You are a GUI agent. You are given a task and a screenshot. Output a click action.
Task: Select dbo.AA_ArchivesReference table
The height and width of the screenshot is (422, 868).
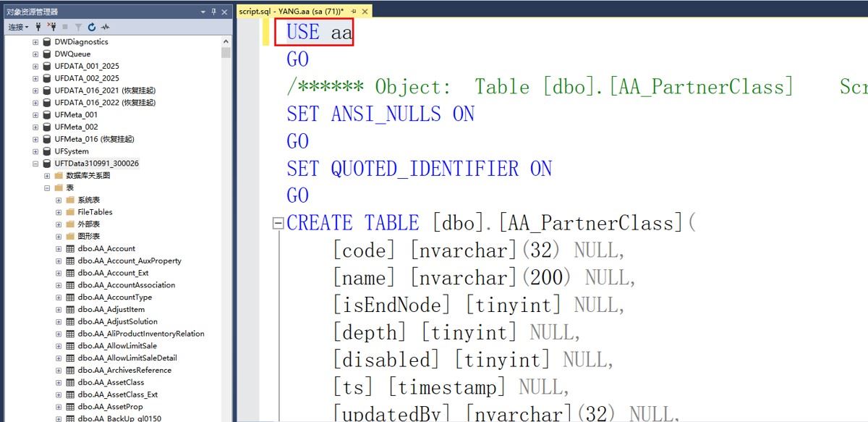click(x=124, y=370)
